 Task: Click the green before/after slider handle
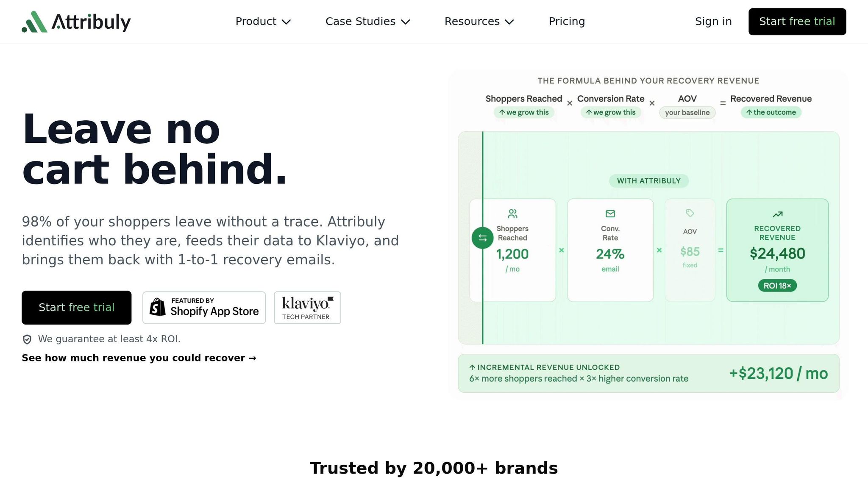482,238
